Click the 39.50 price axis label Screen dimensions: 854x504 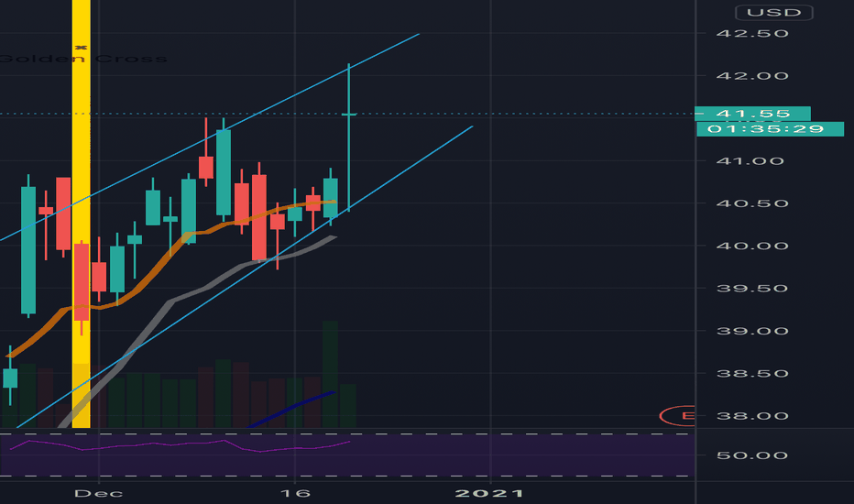point(752,289)
